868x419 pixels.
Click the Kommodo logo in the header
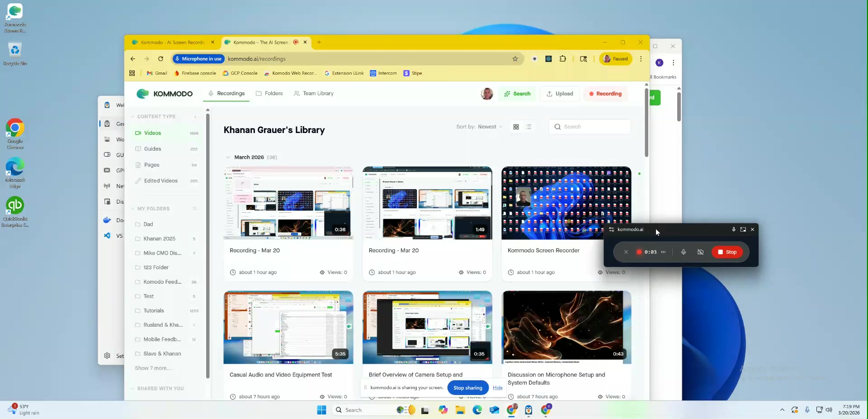point(165,94)
